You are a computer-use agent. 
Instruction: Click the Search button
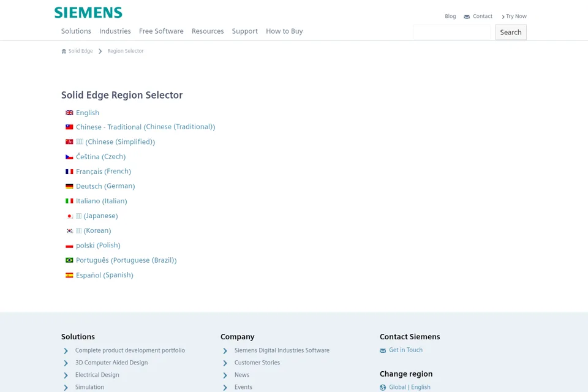[511, 32]
